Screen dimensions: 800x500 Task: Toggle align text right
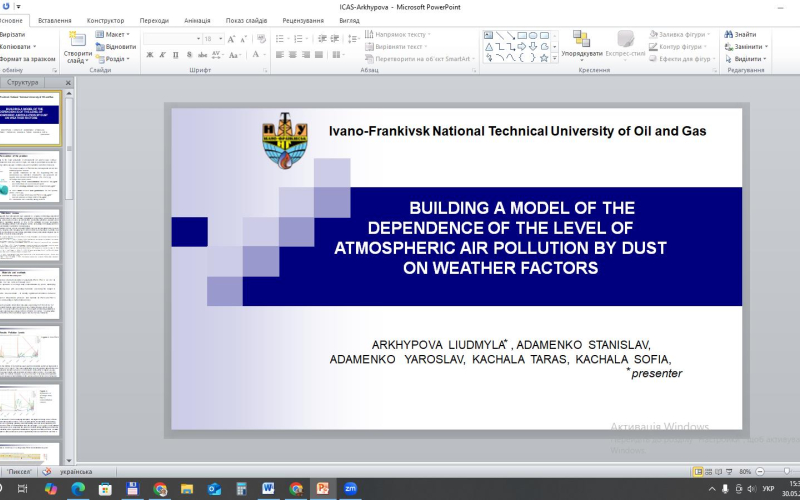(x=306, y=55)
